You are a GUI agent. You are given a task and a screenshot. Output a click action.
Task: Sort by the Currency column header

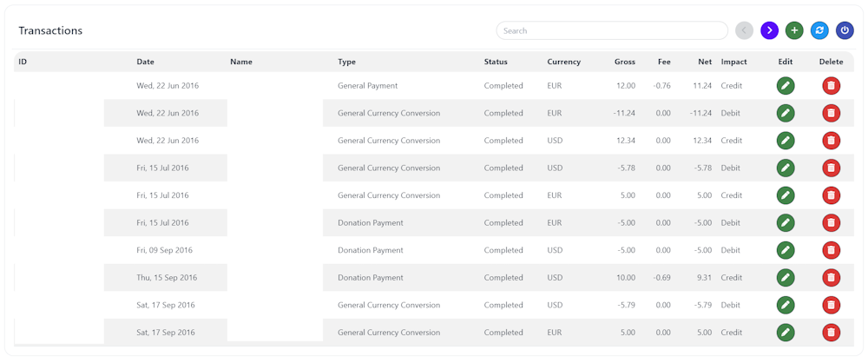click(x=564, y=62)
